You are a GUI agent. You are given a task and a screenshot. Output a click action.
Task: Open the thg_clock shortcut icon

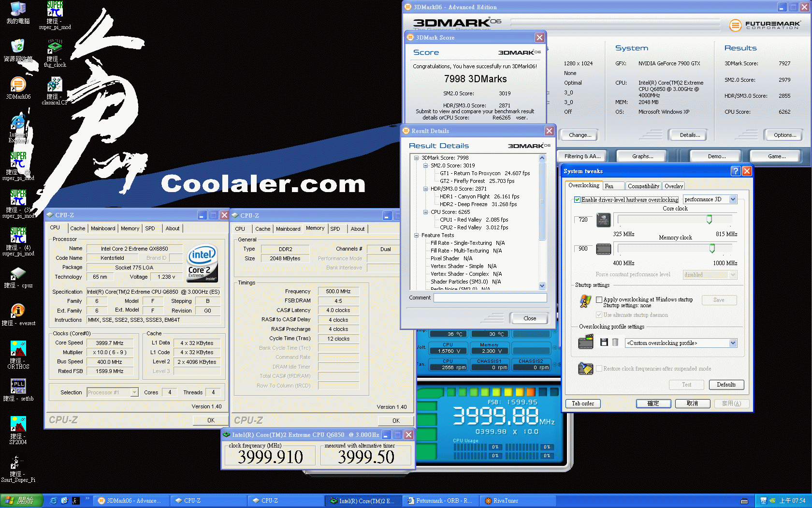coord(55,53)
